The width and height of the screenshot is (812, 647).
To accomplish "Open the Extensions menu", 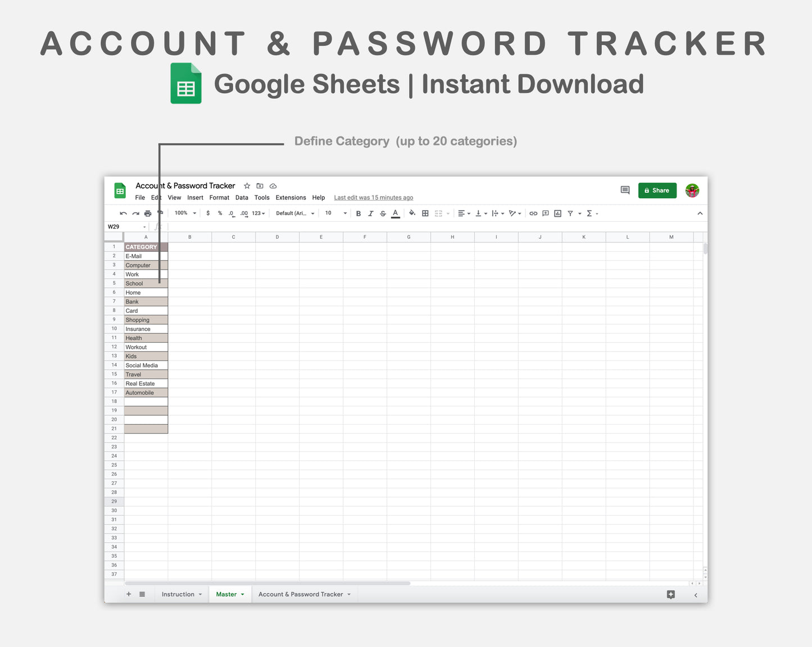I will 291,197.
